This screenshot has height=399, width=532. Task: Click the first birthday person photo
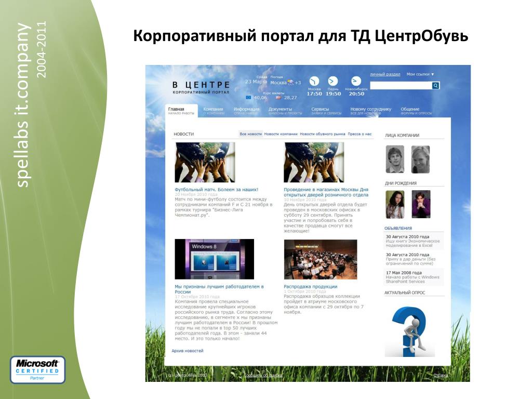tap(395, 204)
